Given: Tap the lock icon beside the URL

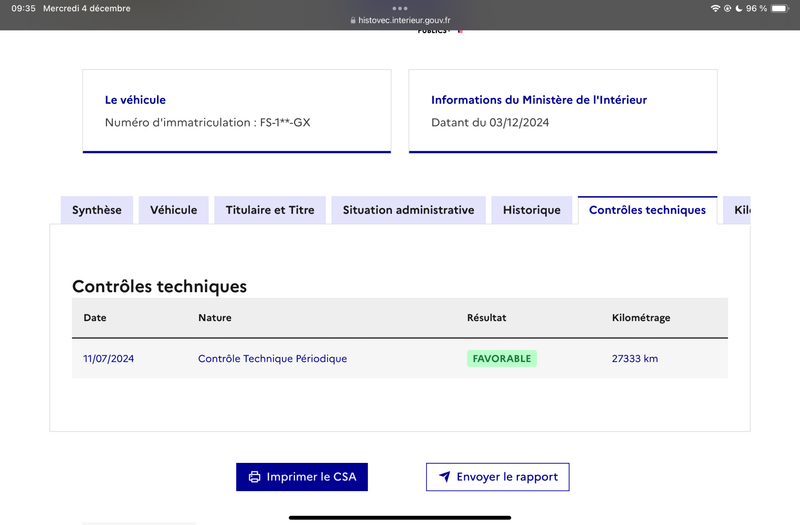Looking at the screenshot, I should [353, 20].
